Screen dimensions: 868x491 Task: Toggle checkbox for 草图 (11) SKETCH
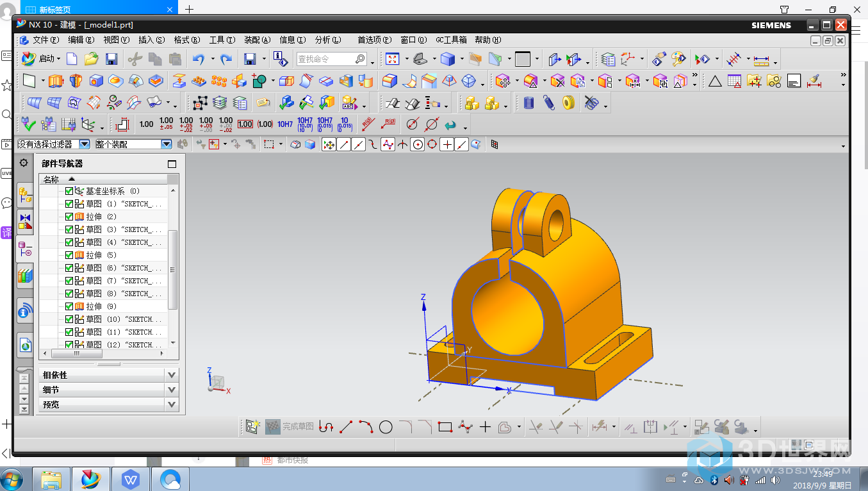[69, 332]
